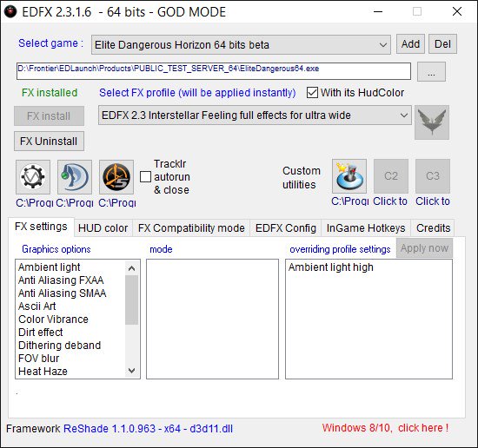Click the Windows 8/10 click here link
478x448 pixels.
pos(385,428)
